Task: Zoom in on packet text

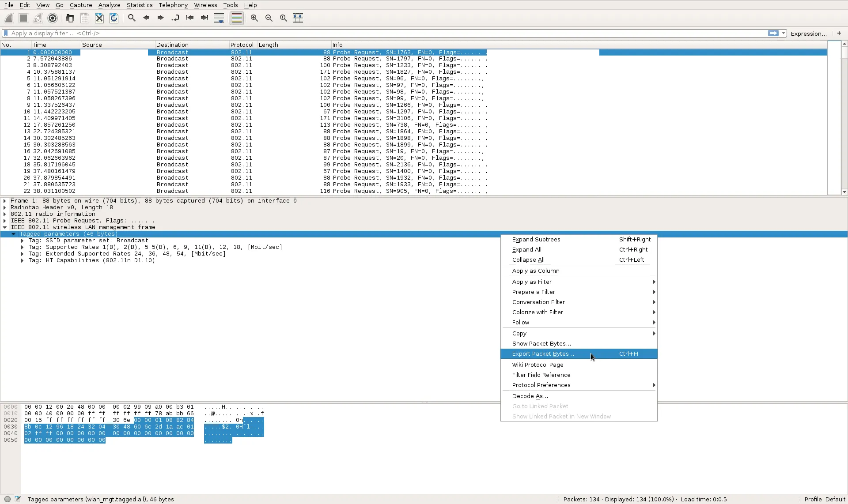Action: pyautogui.click(x=254, y=18)
